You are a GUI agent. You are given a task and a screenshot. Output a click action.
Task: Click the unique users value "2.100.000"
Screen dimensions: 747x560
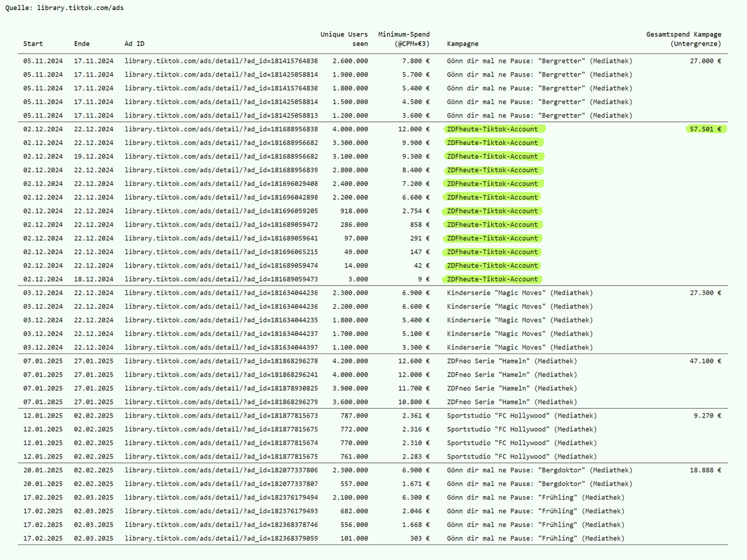pos(350,498)
